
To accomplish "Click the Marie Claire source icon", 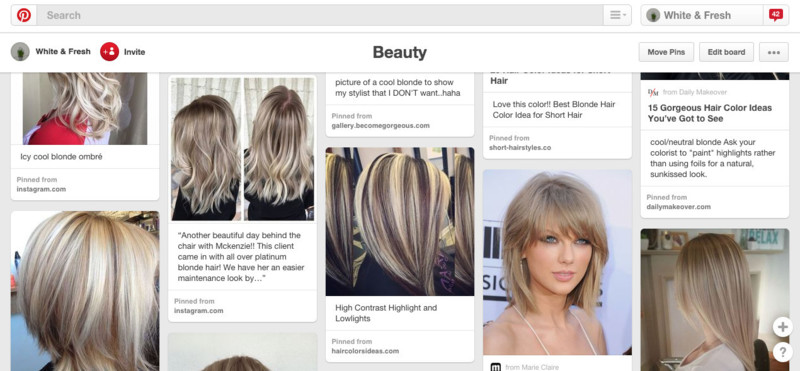I will point(495,367).
